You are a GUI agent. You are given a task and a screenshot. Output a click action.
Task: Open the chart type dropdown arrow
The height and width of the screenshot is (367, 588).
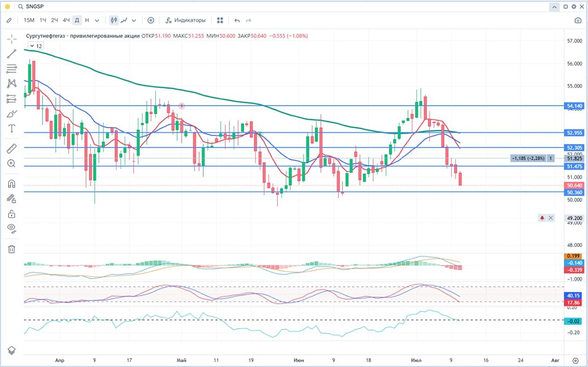pos(134,20)
